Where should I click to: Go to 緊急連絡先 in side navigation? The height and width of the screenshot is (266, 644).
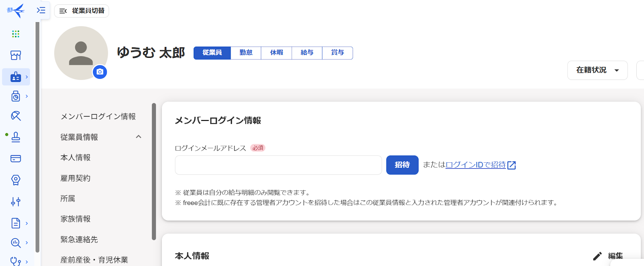pos(79,239)
